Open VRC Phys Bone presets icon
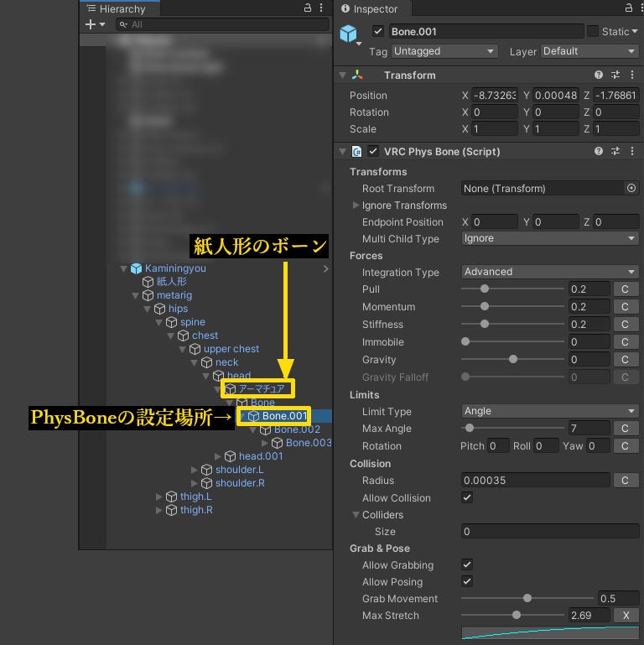This screenshot has height=645, width=644. (x=615, y=151)
